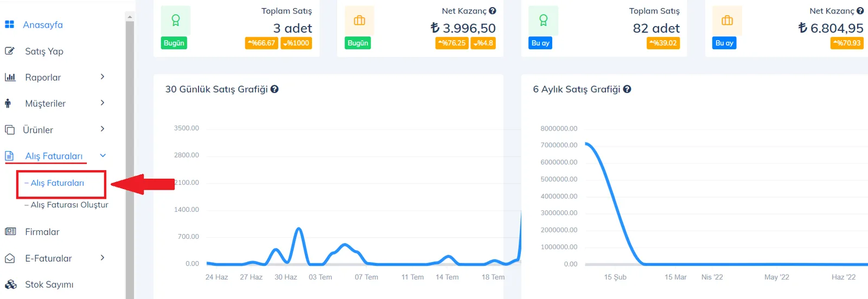Click the %4.8 badge

click(483, 43)
